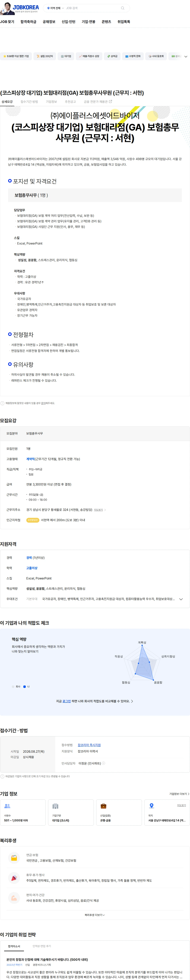Click the '2026.08.27(목)' start date text

33,751
